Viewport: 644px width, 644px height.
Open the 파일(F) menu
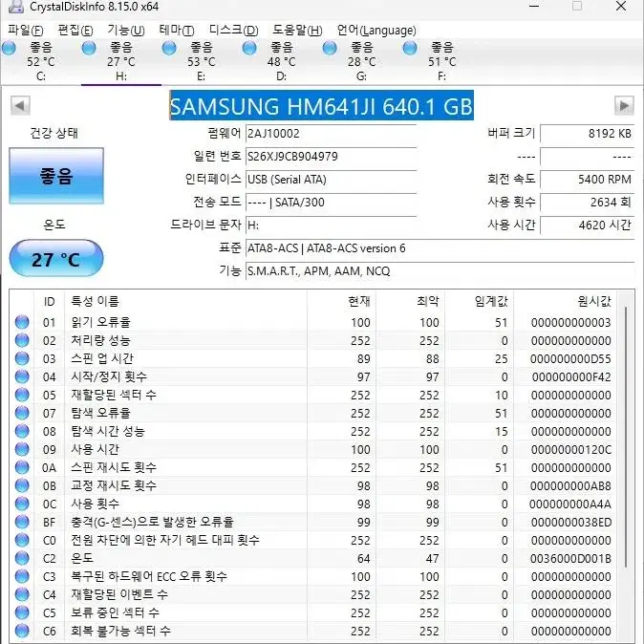(26, 31)
